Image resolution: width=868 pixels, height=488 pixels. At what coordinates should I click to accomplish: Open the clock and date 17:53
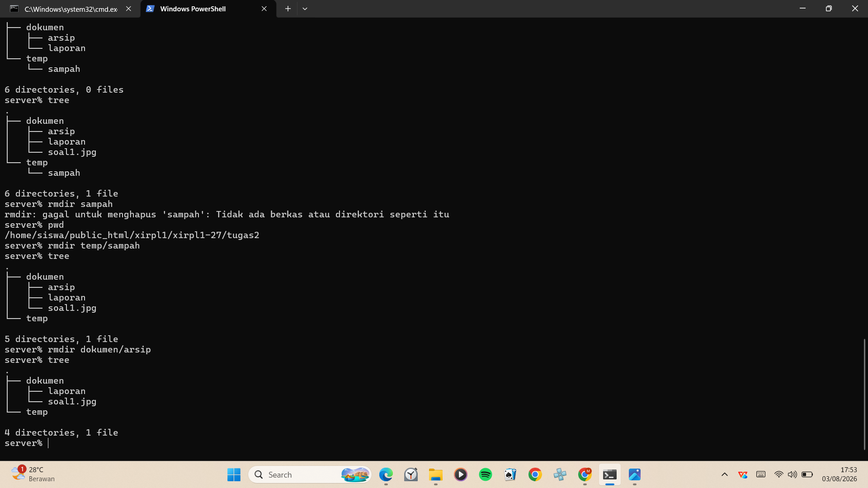tap(840, 474)
